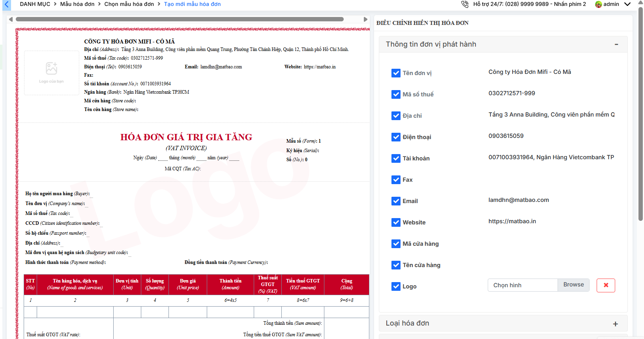
Task: Click the ĐIỀU CHỈNH HIỂN THỊ HÓA ĐƠN heading
Action: point(423,23)
